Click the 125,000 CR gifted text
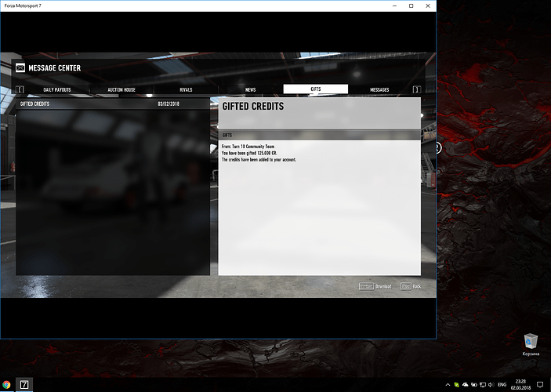 (x=249, y=153)
